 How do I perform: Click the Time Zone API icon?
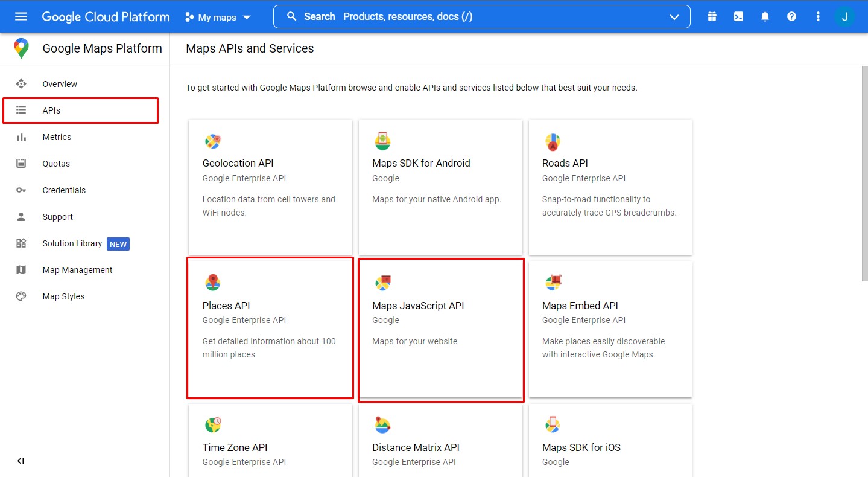coord(212,424)
